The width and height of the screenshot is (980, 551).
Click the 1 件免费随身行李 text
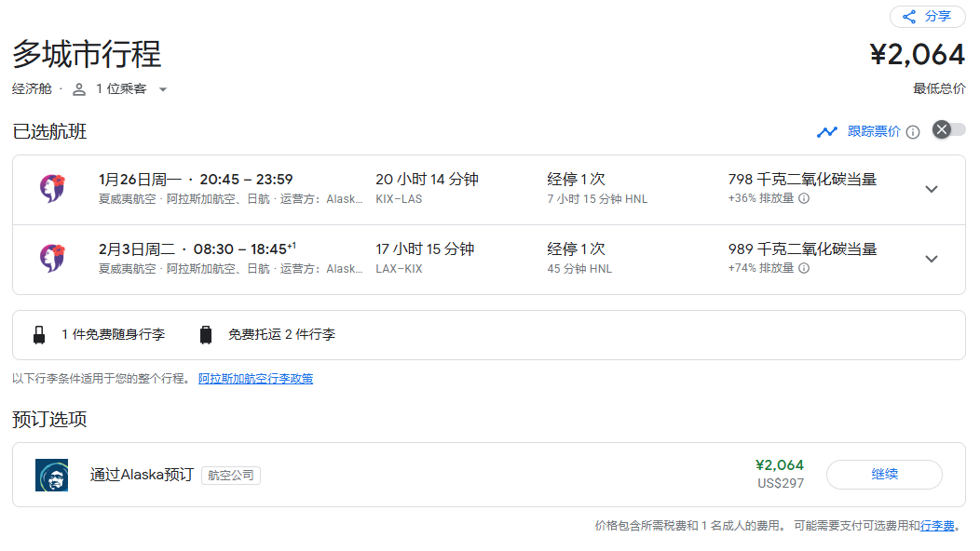113,335
